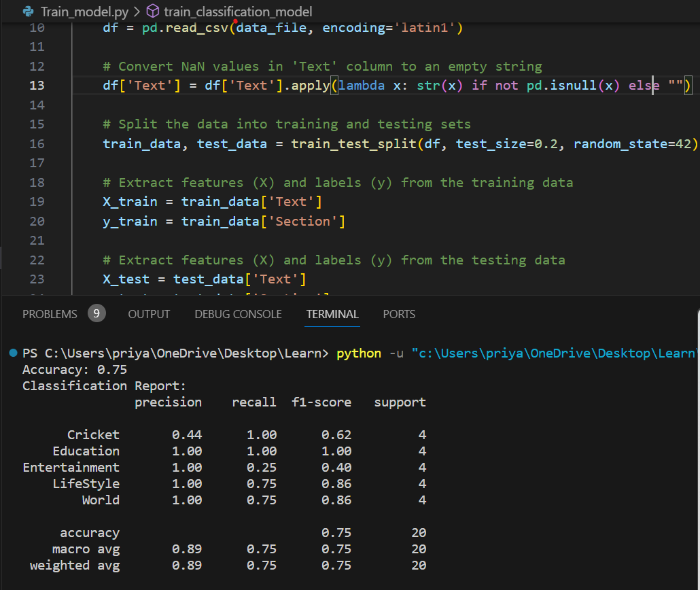Viewport: 700px width, 590px height.
Task: Click the weighted avg row label
Action: click(75, 566)
